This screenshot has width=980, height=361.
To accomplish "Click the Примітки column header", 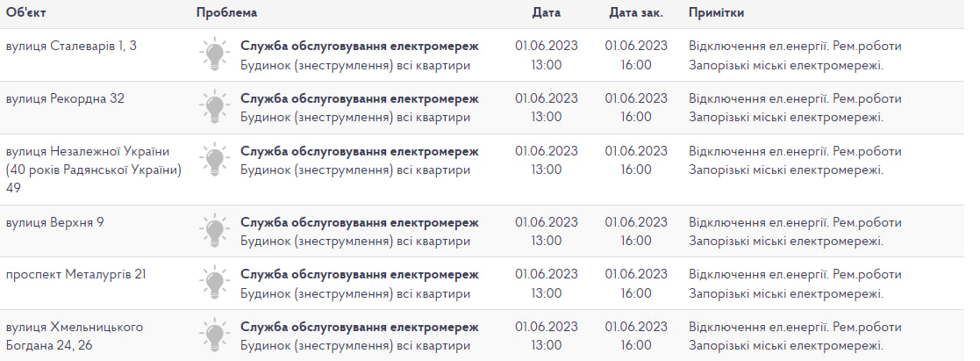I will tap(716, 12).
